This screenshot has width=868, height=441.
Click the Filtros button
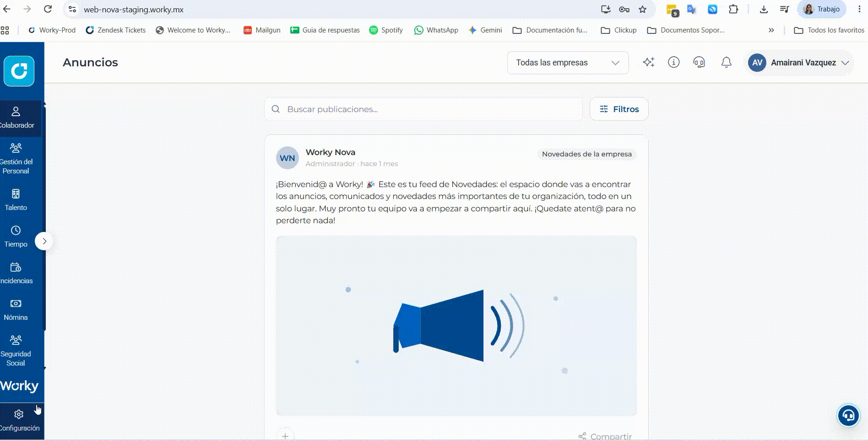pos(619,109)
